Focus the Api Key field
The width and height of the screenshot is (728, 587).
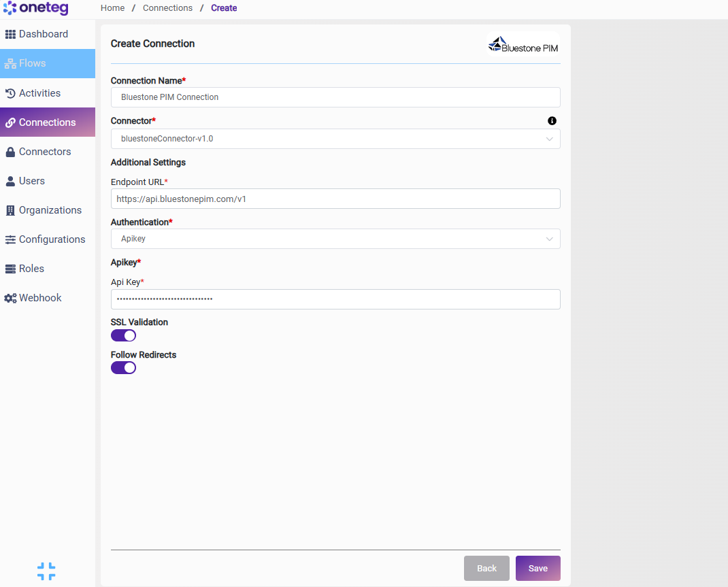(335, 299)
